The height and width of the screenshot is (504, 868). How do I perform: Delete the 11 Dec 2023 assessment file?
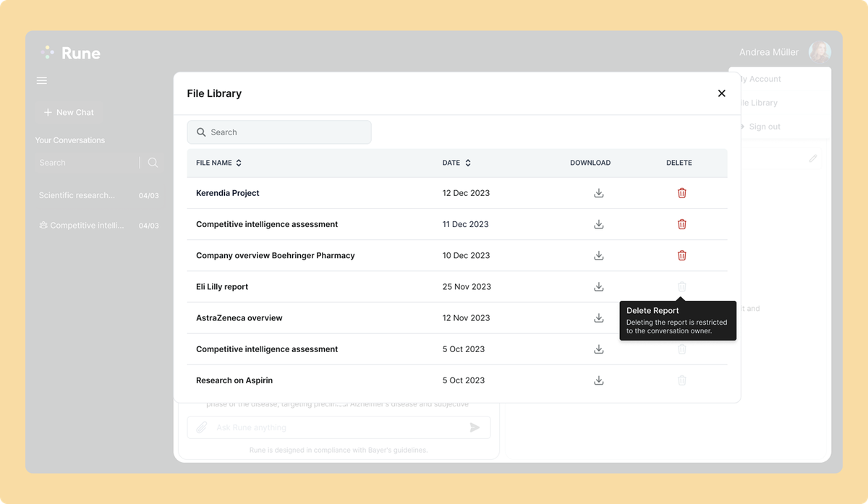(x=681, y=224)
